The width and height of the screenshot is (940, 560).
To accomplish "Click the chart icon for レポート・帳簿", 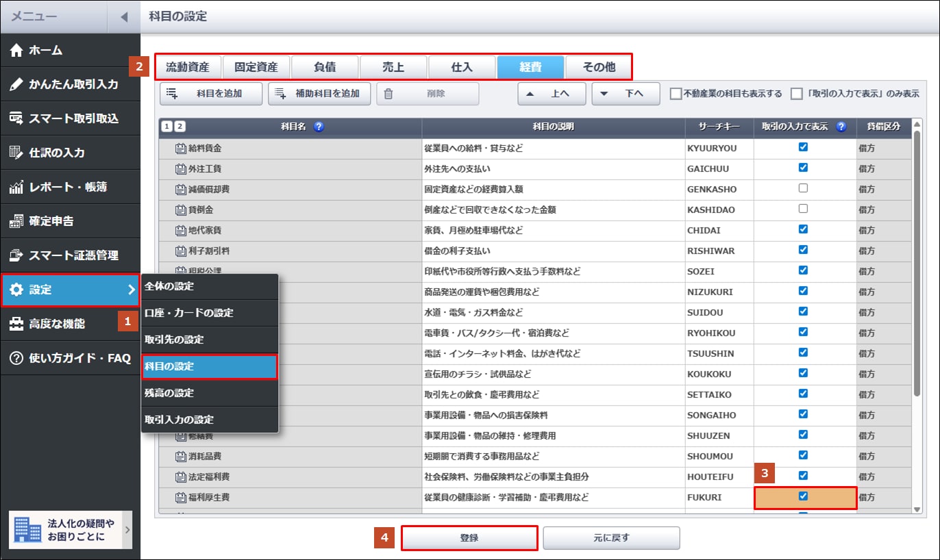I will pyautogui.click(x=16, y=187).
